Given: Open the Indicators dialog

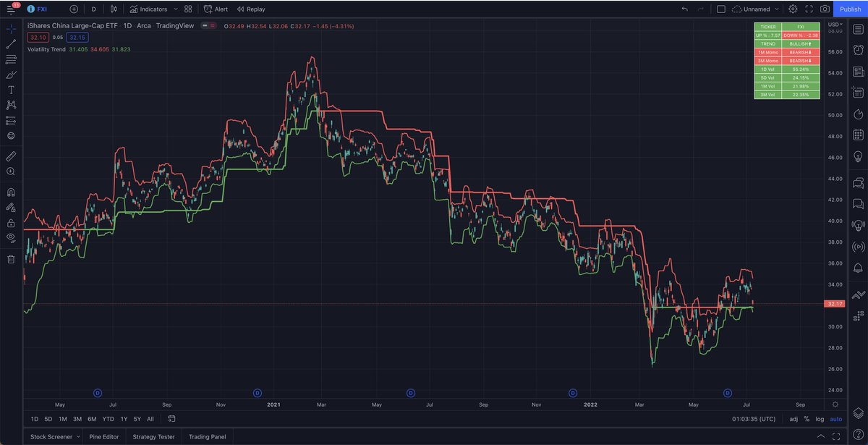Looking at the screenshot, I should (149, 9).
